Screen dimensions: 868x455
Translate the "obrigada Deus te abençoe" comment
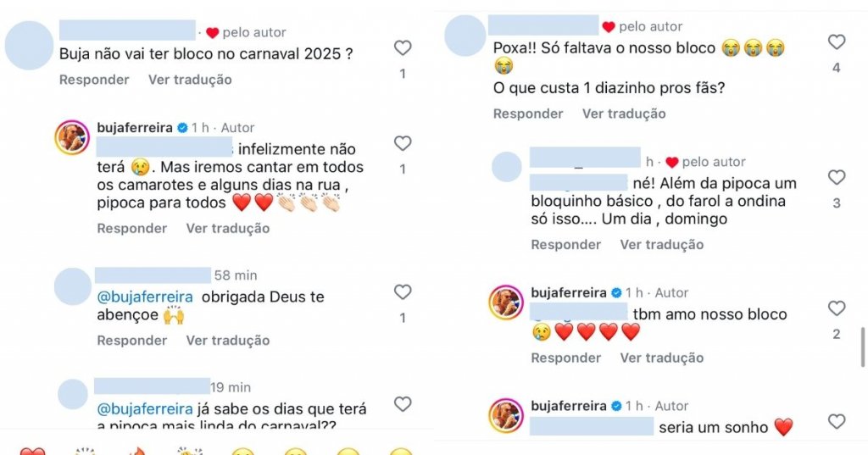(228, 341)
